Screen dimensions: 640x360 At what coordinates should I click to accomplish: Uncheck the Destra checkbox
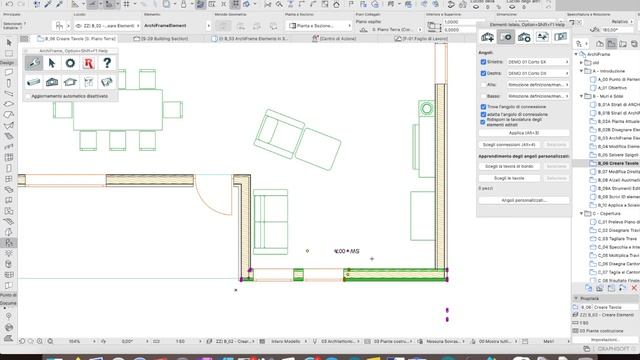[x=483, y=73]
